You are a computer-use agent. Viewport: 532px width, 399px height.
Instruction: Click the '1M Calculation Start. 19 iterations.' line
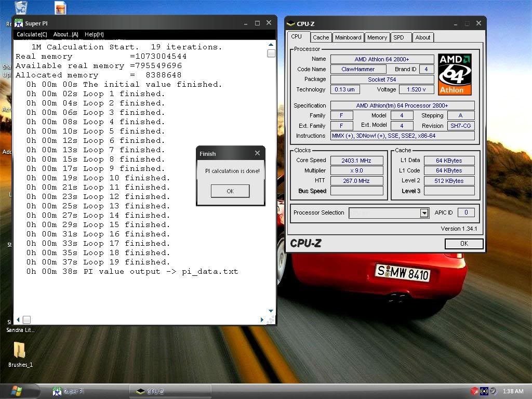pos(127,47)
